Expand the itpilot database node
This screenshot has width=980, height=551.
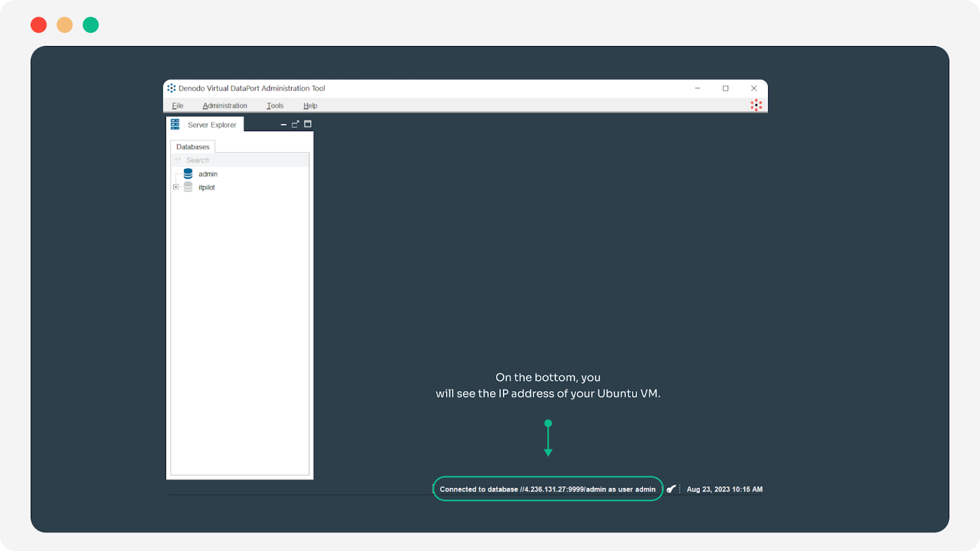click(176, 187)
